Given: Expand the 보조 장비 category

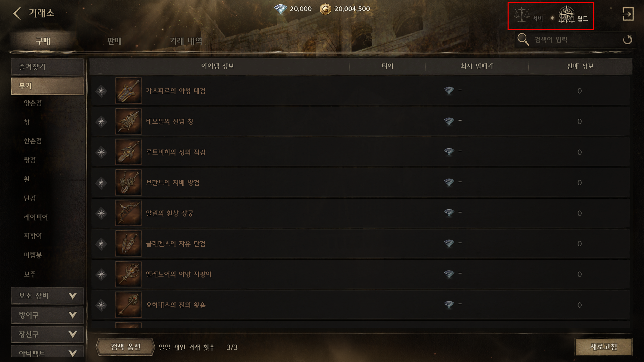Looking at the screenshot, I should [x=47, y=296].
